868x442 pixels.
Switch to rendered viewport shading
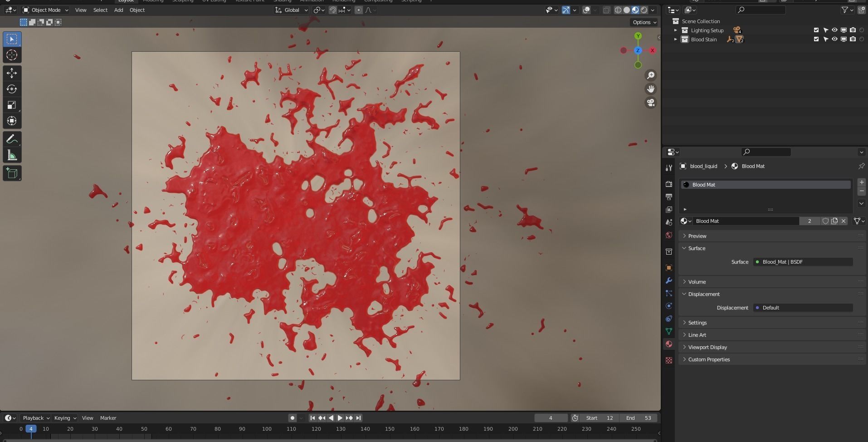644,10
